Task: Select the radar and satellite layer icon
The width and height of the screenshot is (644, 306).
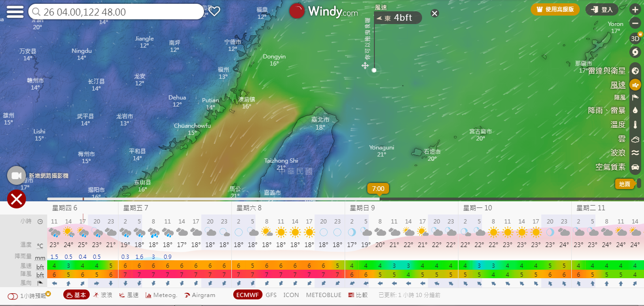Action: (635, 71)
